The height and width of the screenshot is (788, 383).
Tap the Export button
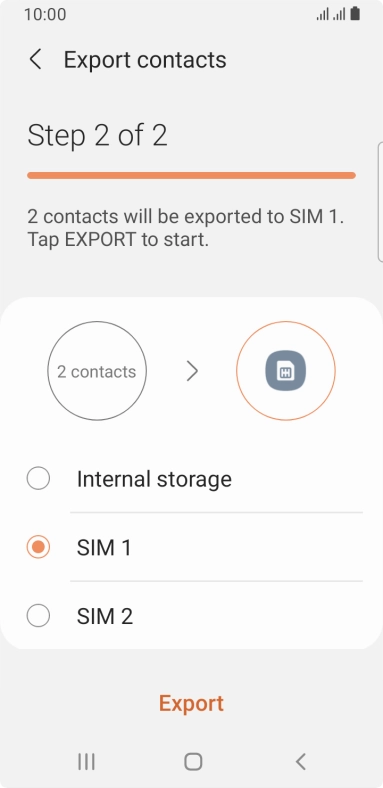[x=192, y=703]
